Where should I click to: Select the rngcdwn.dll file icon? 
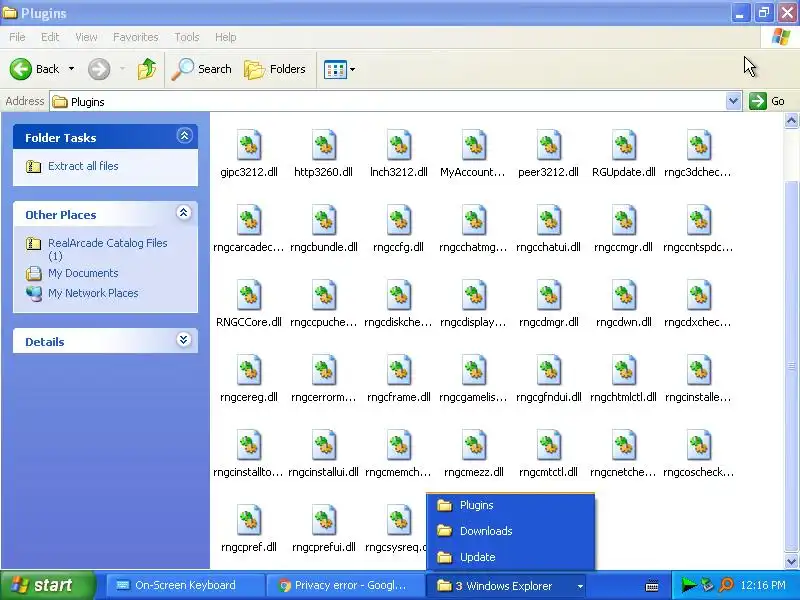click(624, 295)
